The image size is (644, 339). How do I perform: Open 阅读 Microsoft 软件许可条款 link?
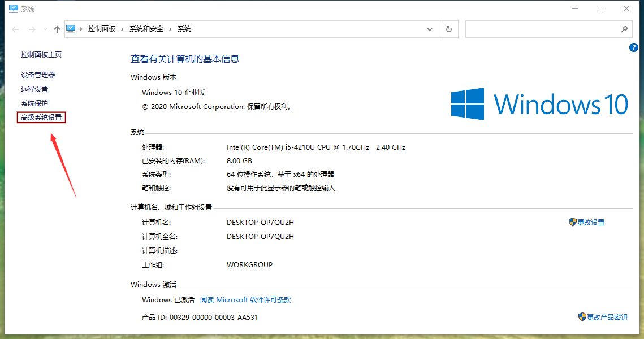click(x=245, y=300)
